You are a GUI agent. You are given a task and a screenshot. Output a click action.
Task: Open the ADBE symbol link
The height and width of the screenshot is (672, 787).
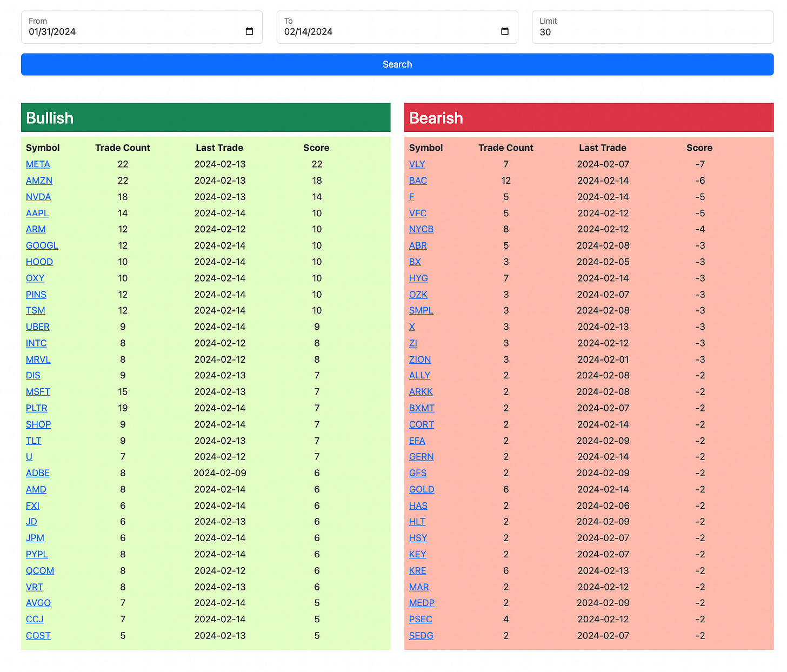pos(38,473)
